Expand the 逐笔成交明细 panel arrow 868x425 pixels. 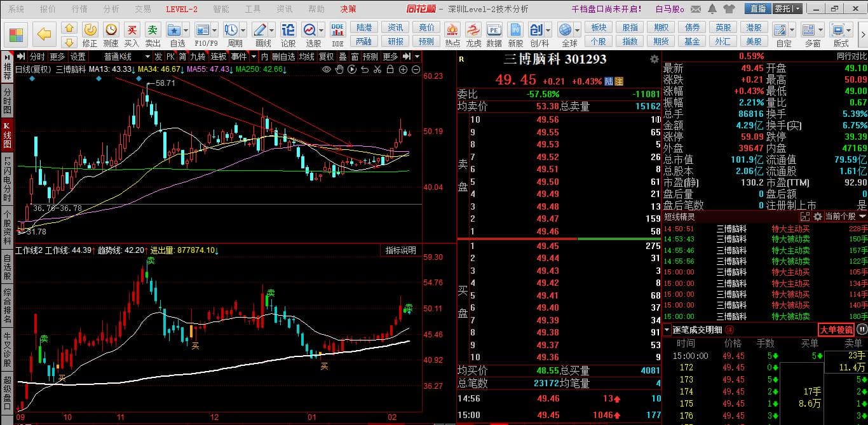point(667,329)
